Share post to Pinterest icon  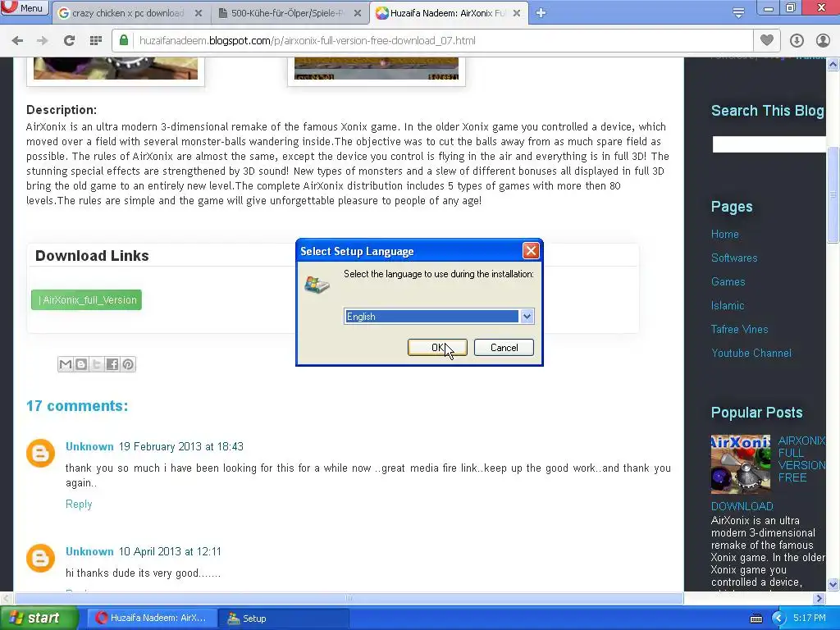pyautogui.click(x=128, y=364)
